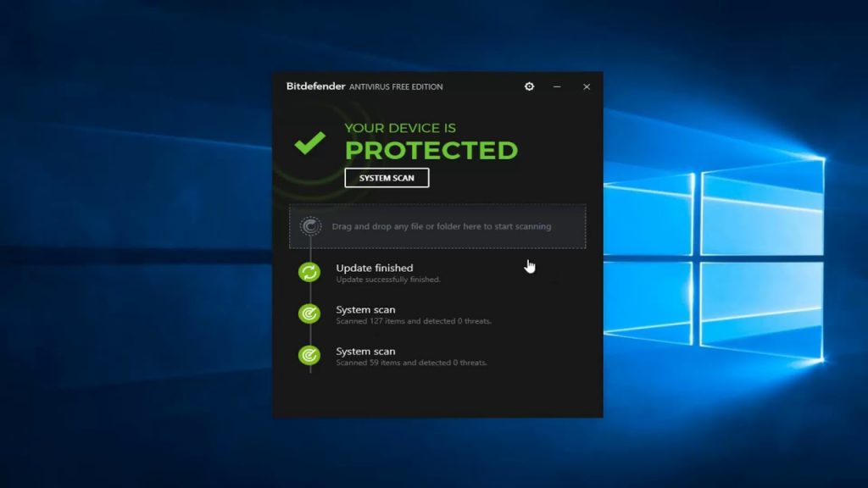Click the 'Scanned 127 items' result text
868x488 pixels.
[413, 321]
